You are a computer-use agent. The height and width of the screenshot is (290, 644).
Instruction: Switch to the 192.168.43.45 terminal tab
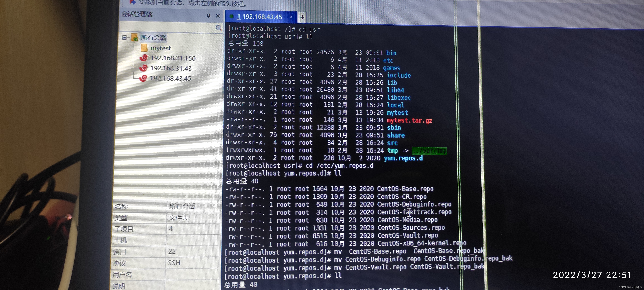click(x=262, y=17)
